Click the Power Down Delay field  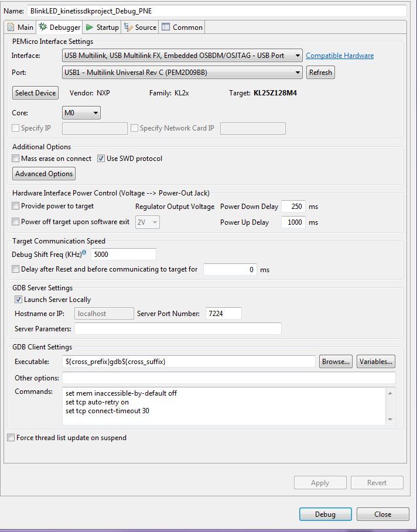[x=293, y=206]
